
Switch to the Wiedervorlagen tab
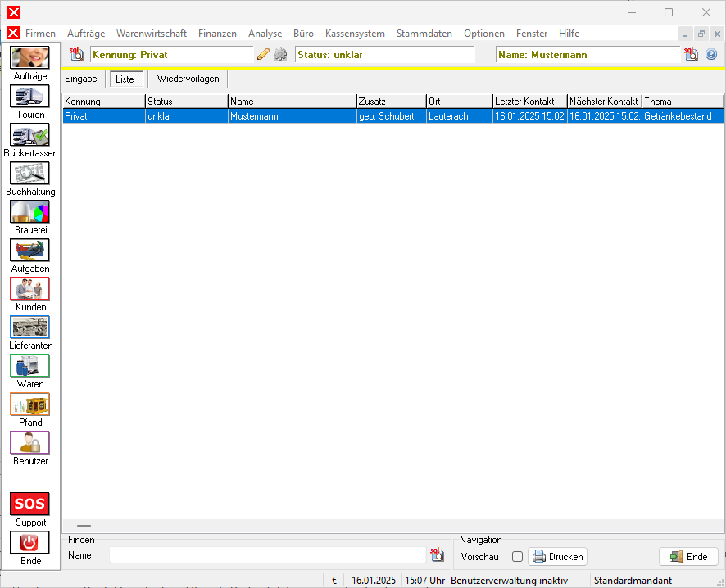point(188,79)
